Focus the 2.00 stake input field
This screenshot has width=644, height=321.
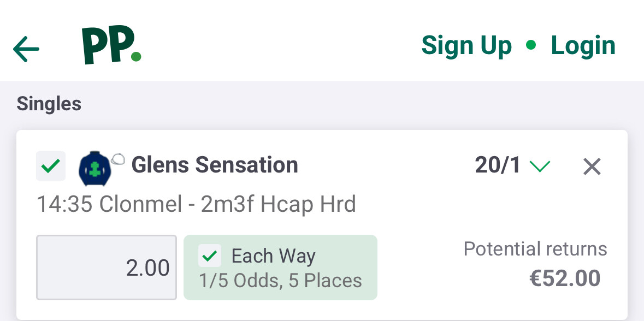(107, 267)
